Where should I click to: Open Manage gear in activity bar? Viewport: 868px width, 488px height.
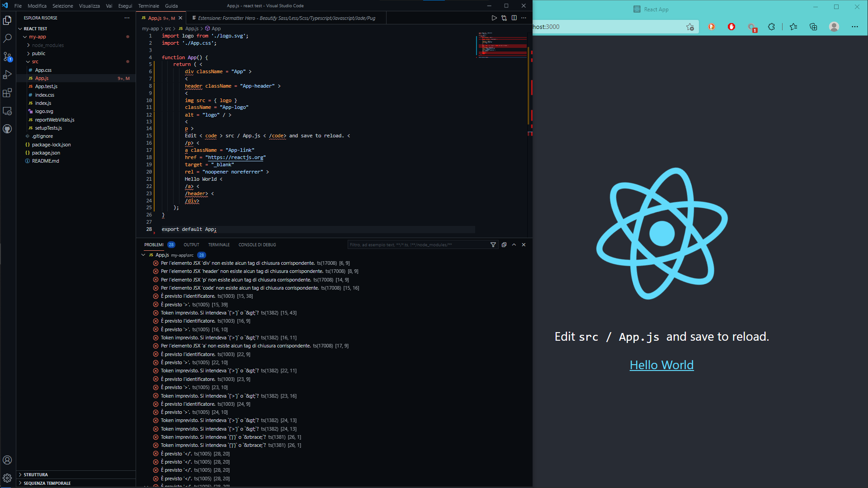(x=7, y=478)
